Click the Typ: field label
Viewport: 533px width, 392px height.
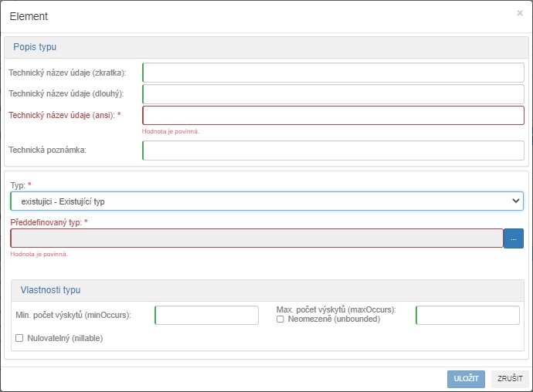tap(20, 186)
